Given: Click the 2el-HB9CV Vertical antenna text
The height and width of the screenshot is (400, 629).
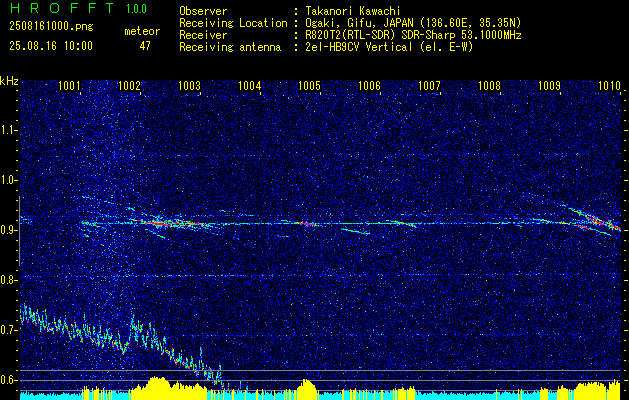Looking at the screenshot, I should [389, 47].
